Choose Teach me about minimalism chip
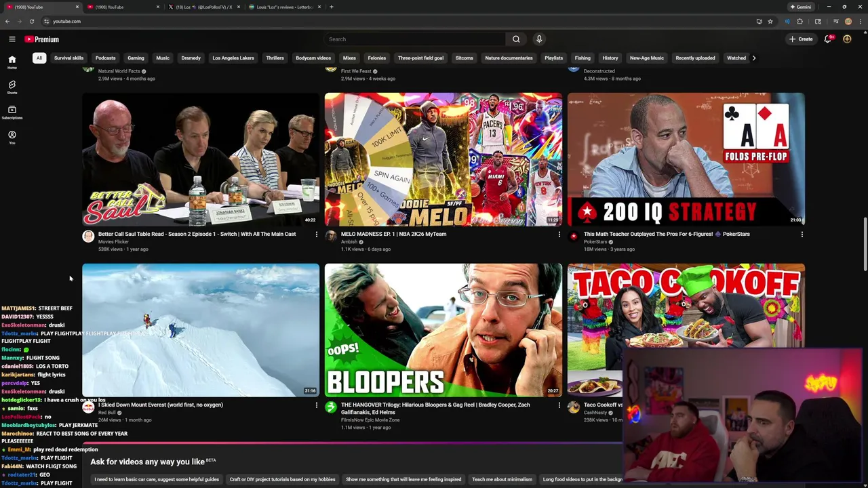Screen dimensions: 868x488 coord(502,480)
